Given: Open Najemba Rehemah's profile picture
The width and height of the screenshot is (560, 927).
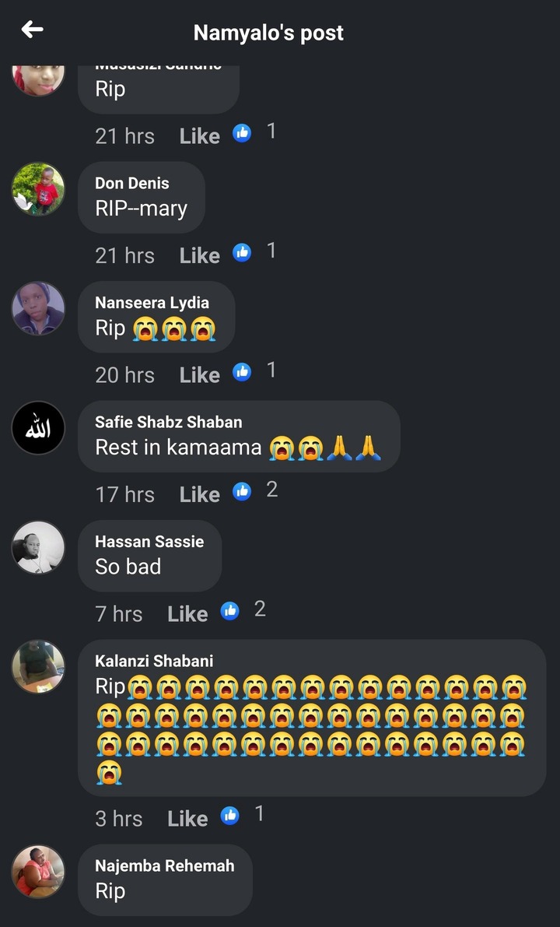Looking at the screenshot, I should [x=38, y=872].
